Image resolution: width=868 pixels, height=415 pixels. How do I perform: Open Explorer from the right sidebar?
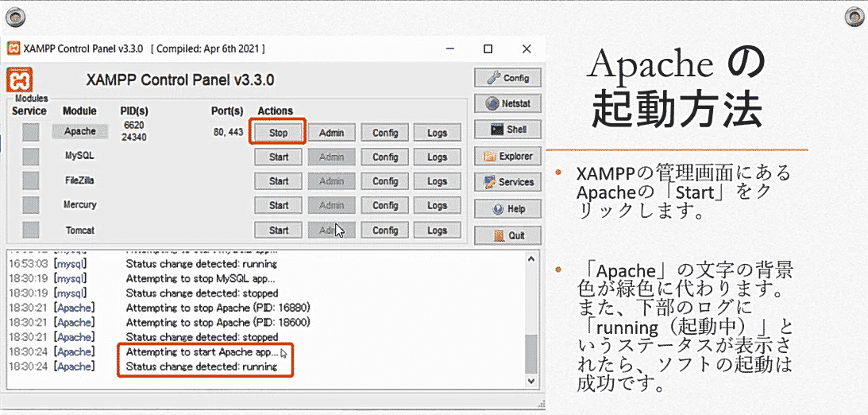(507, 157)
